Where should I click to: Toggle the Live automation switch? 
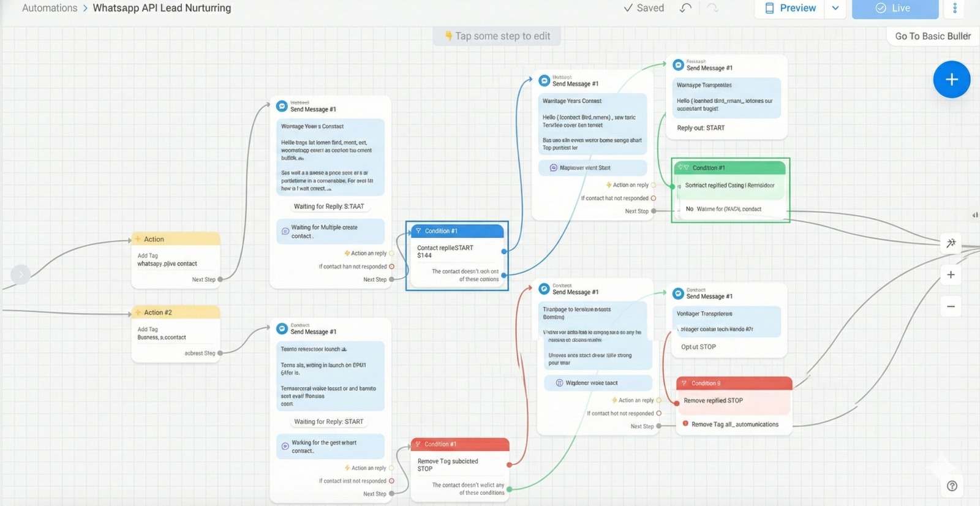894,8
